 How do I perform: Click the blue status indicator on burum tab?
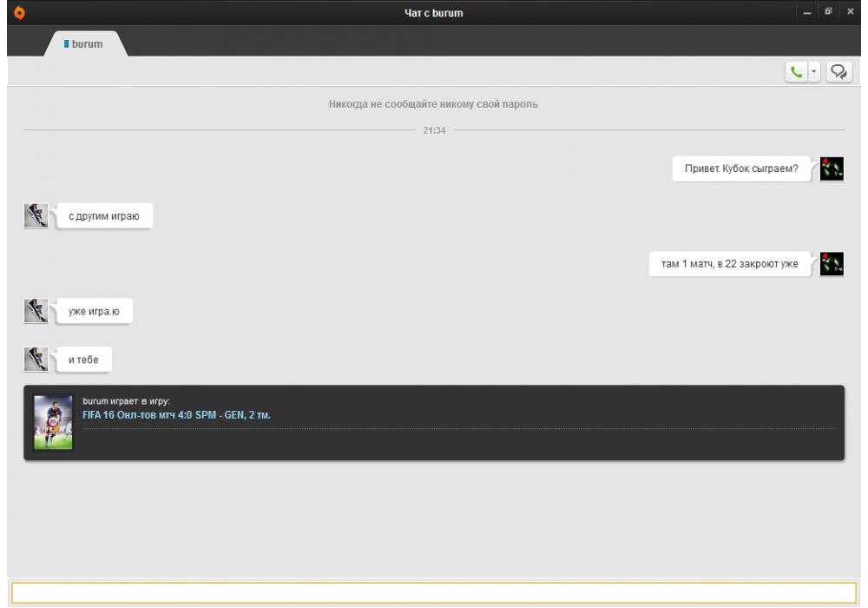coord(67,43)
